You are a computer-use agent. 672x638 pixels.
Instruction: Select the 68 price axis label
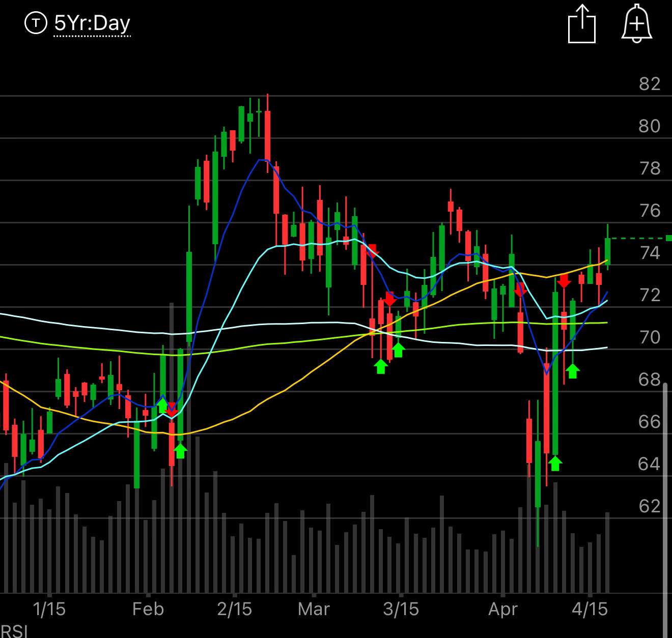point(649,380)
